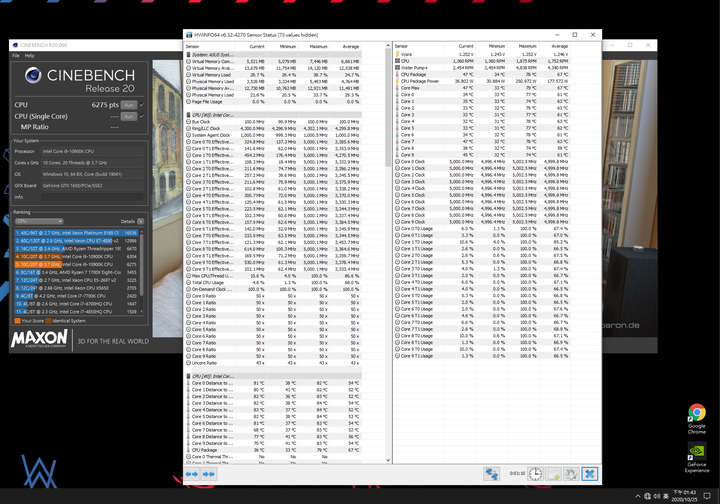Click the blue X close-sensors button in HWiNFO

pyautogui.click(x=590, y=474)
